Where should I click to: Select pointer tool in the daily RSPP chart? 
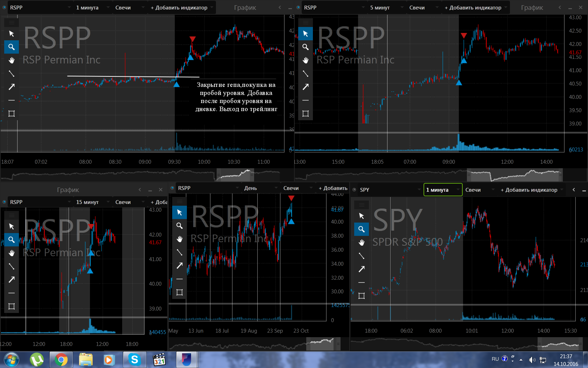pyautogui.click(x=180, y=212)
